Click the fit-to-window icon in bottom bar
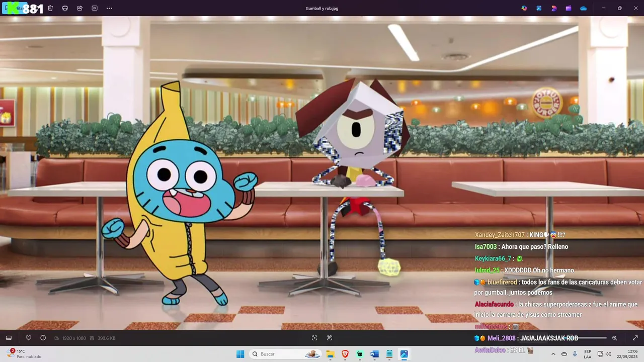This screenshot has height=362, width=644. pos(314,338)
